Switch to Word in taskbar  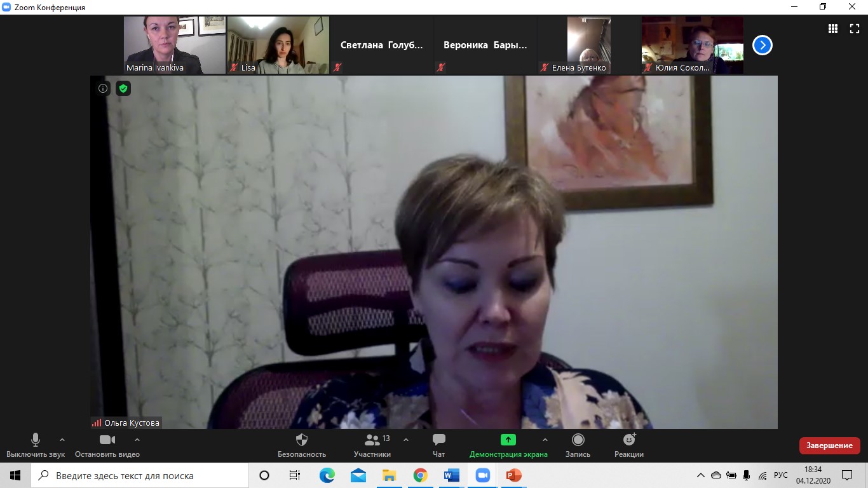tap(451, 475)
